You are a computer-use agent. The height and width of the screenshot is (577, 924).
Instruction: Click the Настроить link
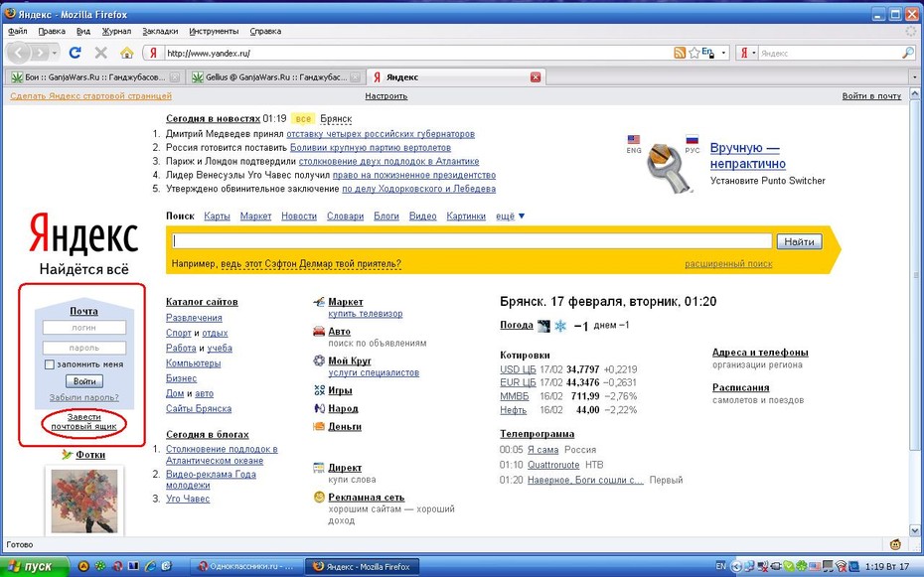[x=385, y=95]
